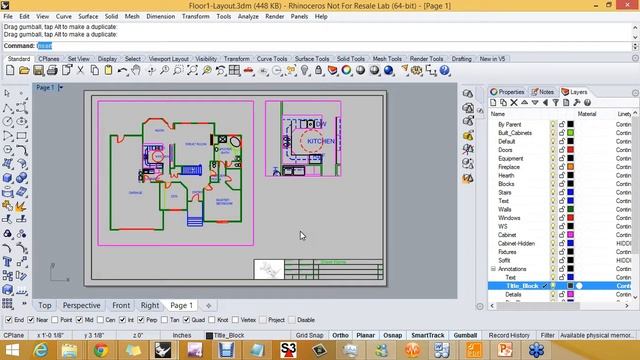
Task: Click the Edit Layers icon in toolbar
Action: (333, 70)
